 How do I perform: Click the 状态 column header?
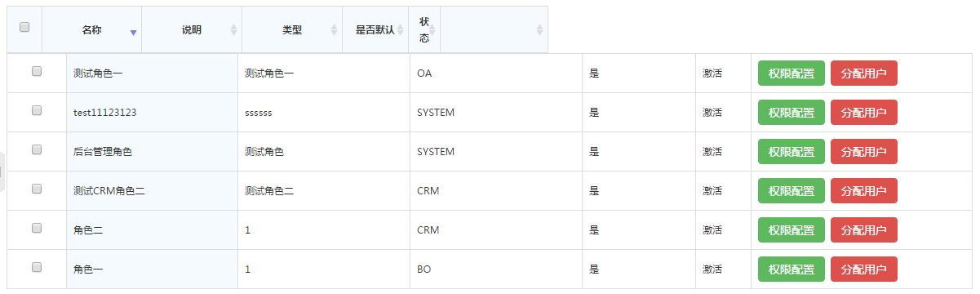(424, 29)
